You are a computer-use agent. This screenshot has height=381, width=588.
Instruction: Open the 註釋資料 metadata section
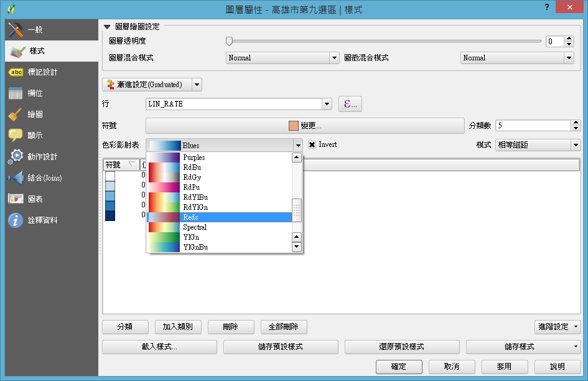point(42,220)
